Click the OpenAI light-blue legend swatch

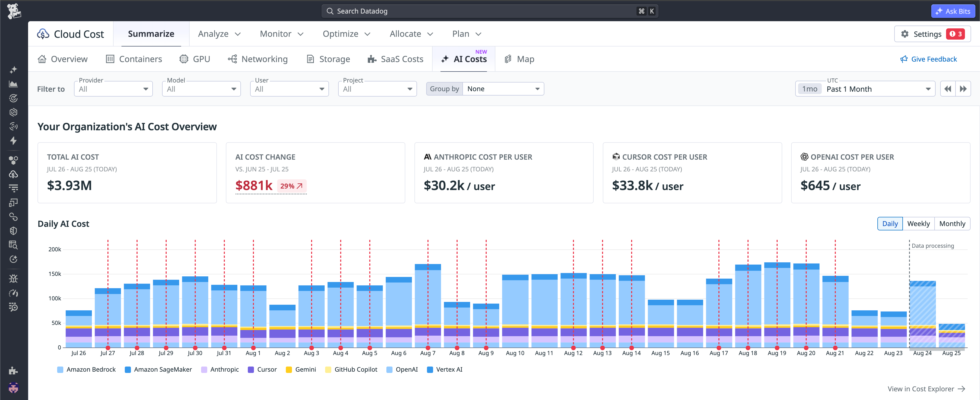click(x=389, y=370)
